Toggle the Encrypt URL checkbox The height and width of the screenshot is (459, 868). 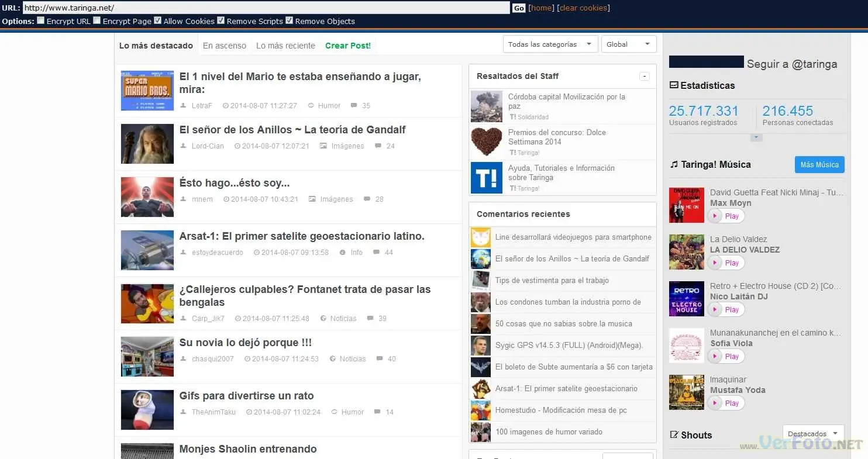[40, 20]
